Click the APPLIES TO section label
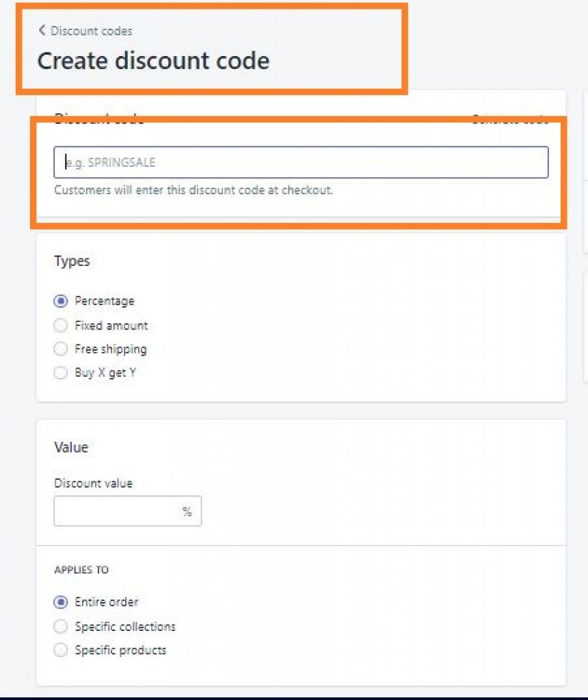588x700 pixels. point(81,569)
